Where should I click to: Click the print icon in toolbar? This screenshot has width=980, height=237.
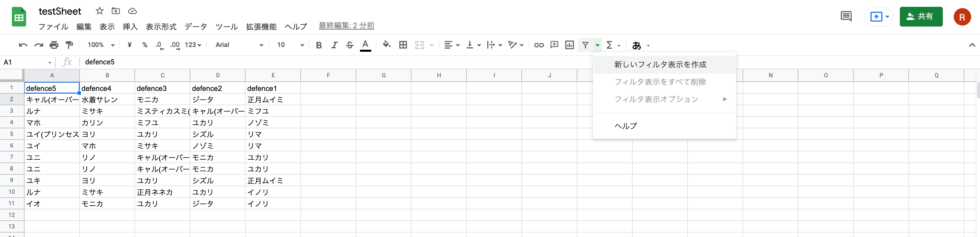tap(54, 45)
